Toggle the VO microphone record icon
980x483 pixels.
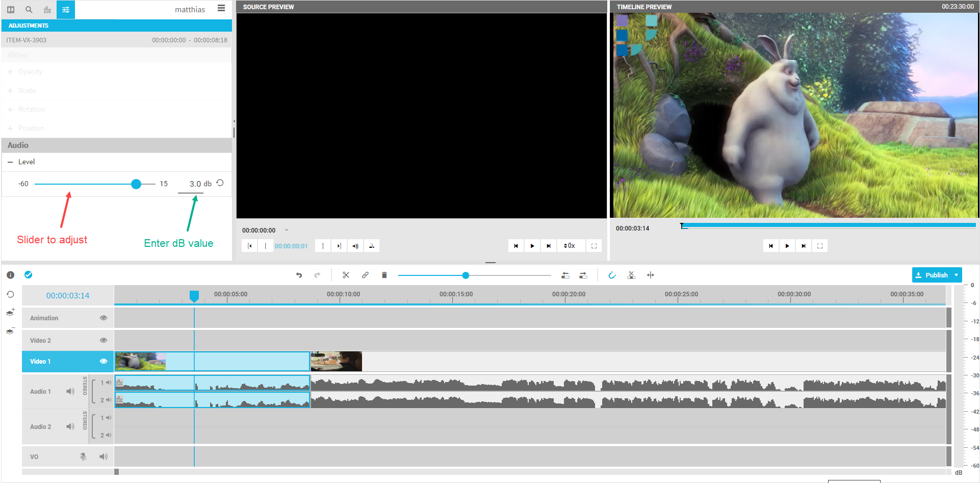pos(83,456)
